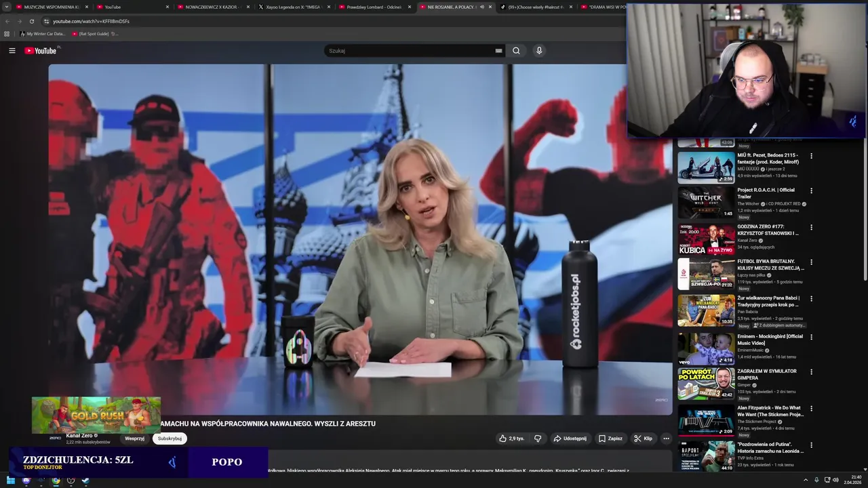Go to the YouTube home logo

point(41,51)
